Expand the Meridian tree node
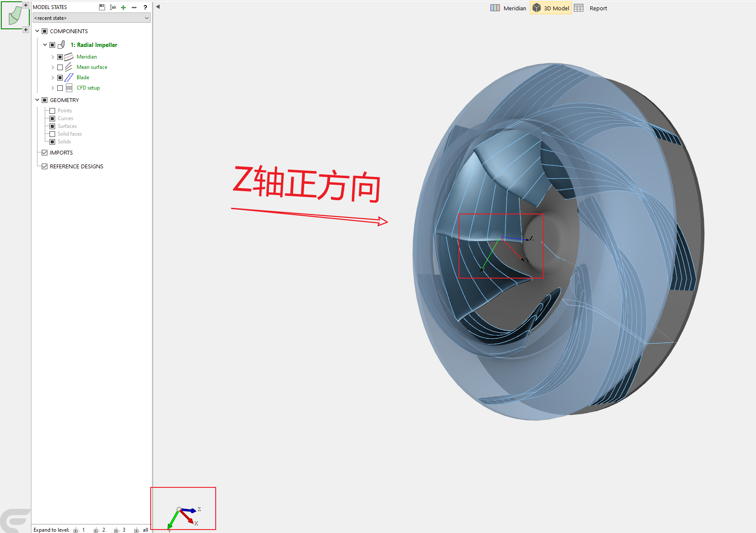This screenshot has width=756, height=533. pos(53,57)
